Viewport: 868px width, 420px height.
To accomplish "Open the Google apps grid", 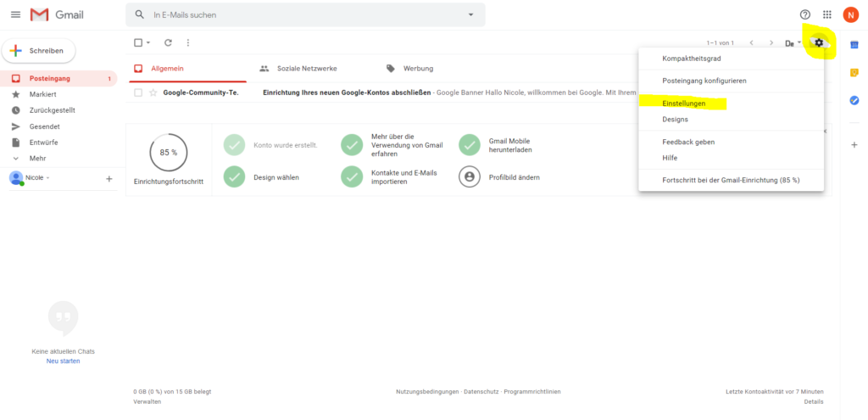I will click(827, 15).
